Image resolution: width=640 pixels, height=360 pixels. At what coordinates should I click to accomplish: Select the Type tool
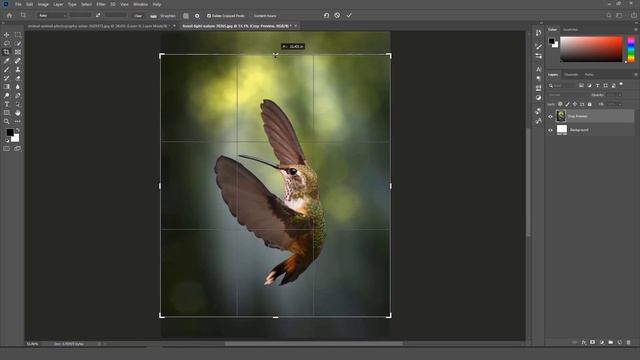click(x=7, y=104)
